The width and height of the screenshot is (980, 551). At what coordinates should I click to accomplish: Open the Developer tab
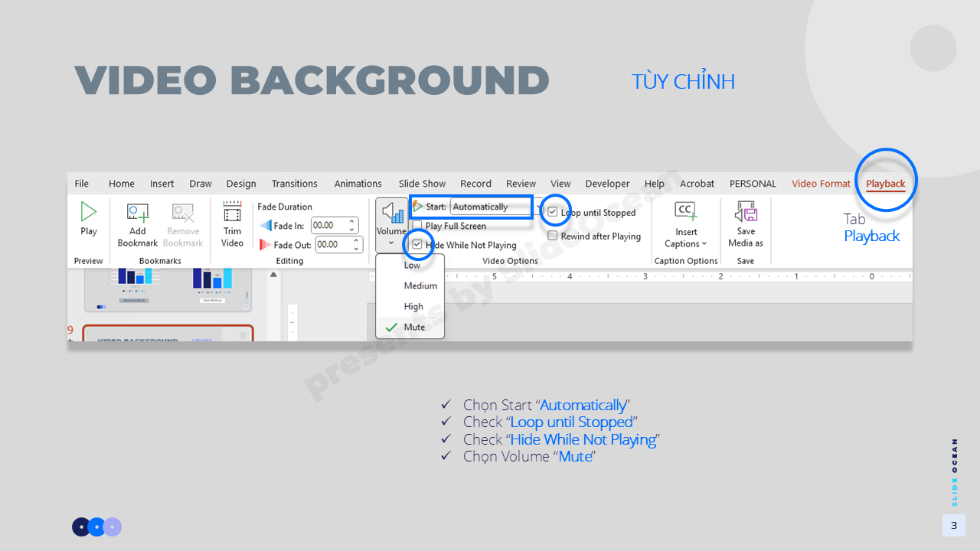607,184
